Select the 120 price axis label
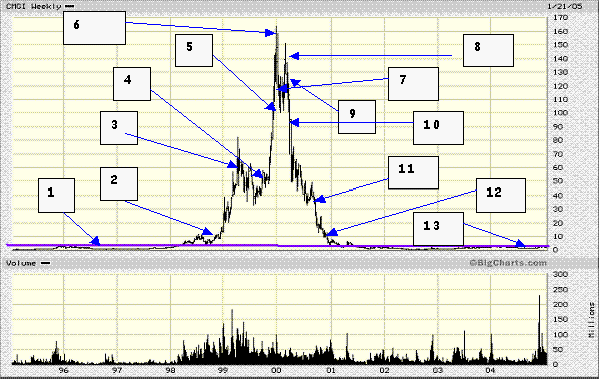Screen dimensions: 599x379 tap(560, 86)
